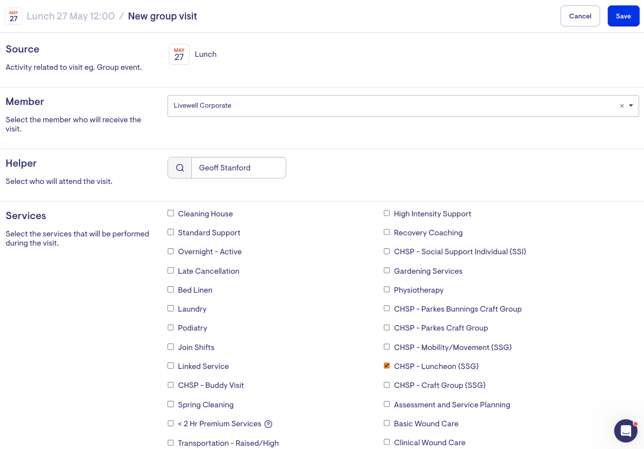
Task: Click the Geoff Stanford helper field
Action: [x=238, y=168]
